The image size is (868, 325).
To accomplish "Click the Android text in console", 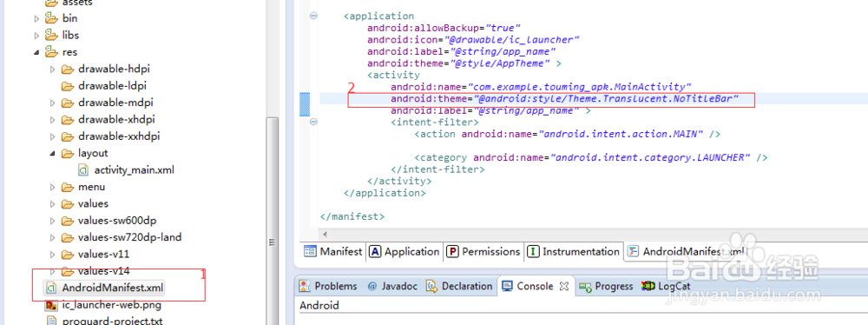I will coord(319,305).
